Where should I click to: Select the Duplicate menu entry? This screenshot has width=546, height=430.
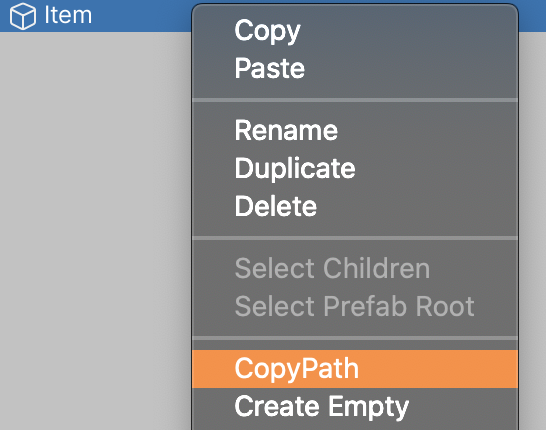[355, 169]
